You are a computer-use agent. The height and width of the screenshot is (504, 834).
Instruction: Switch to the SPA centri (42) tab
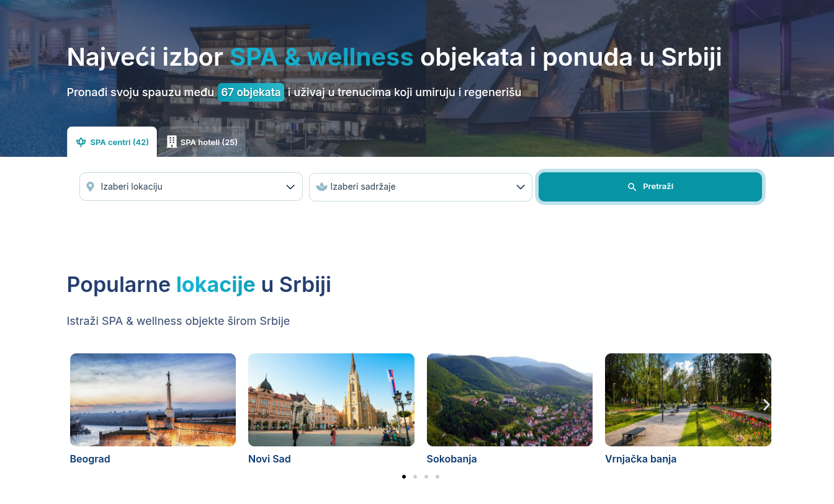(x=112, y=142)
